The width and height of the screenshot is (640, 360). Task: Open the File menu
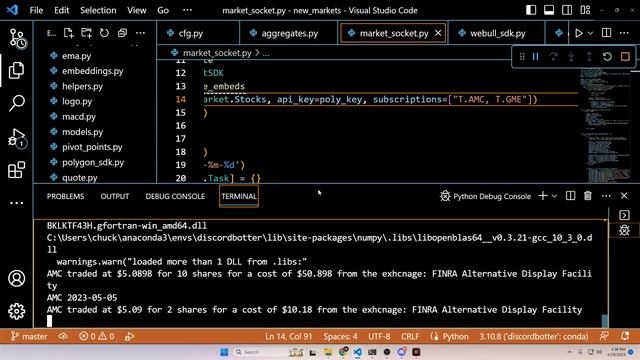(x=36, y=10)
